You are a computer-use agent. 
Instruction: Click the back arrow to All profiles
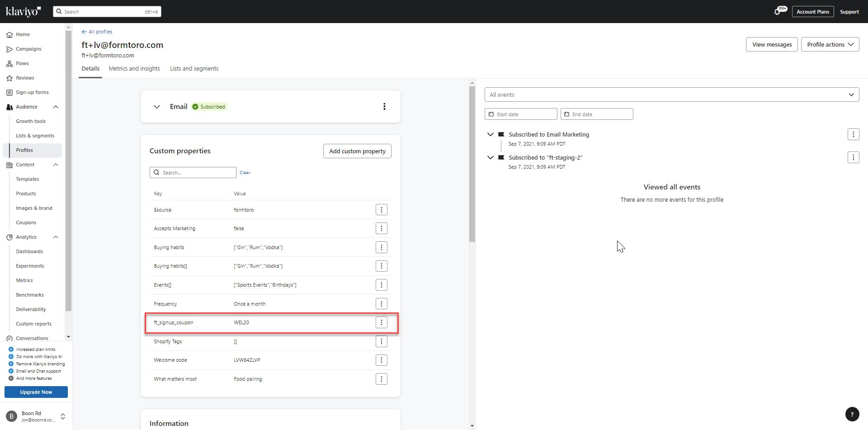tap(84, 32)
